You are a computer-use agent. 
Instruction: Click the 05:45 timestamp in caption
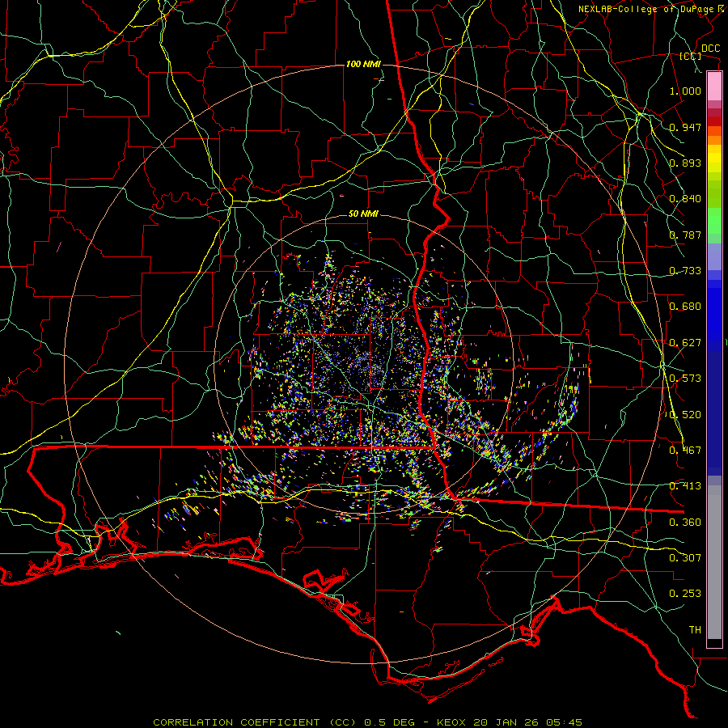[x=563, y=722]
